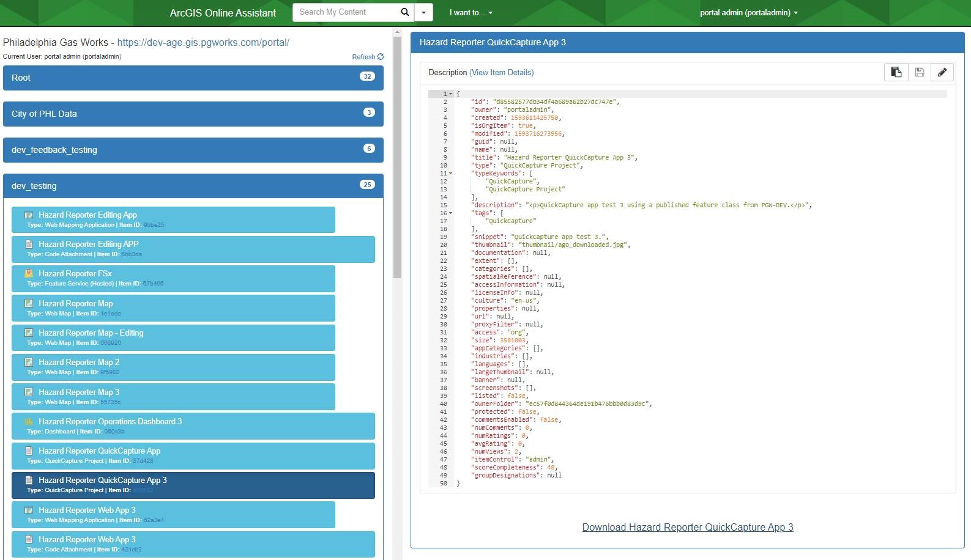Open the 'I want to...' menu

tap(471, 12)
